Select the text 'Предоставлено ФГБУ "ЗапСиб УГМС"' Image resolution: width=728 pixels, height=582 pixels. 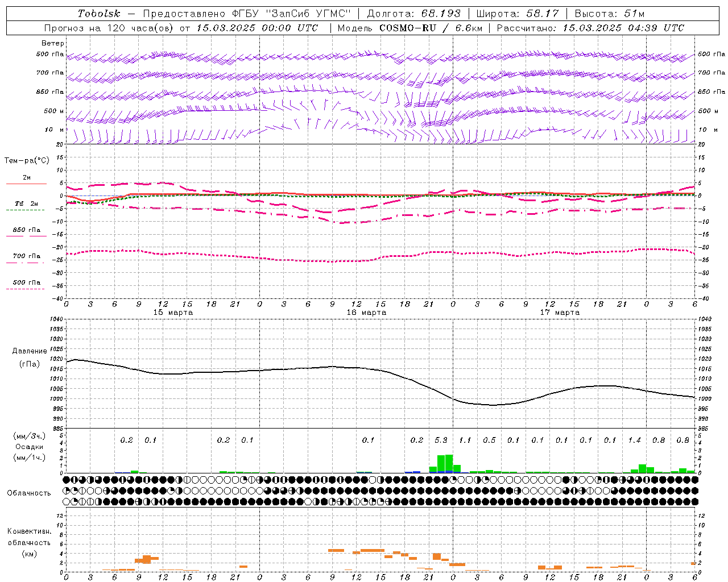pyautogui.click(x=247, y=13)
